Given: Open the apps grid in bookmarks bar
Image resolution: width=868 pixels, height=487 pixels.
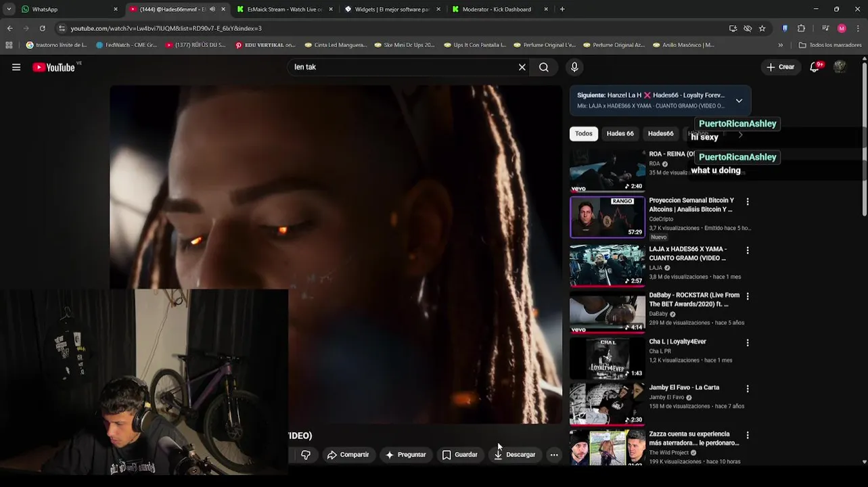Looking at the screenshot, I should point(9,45).
